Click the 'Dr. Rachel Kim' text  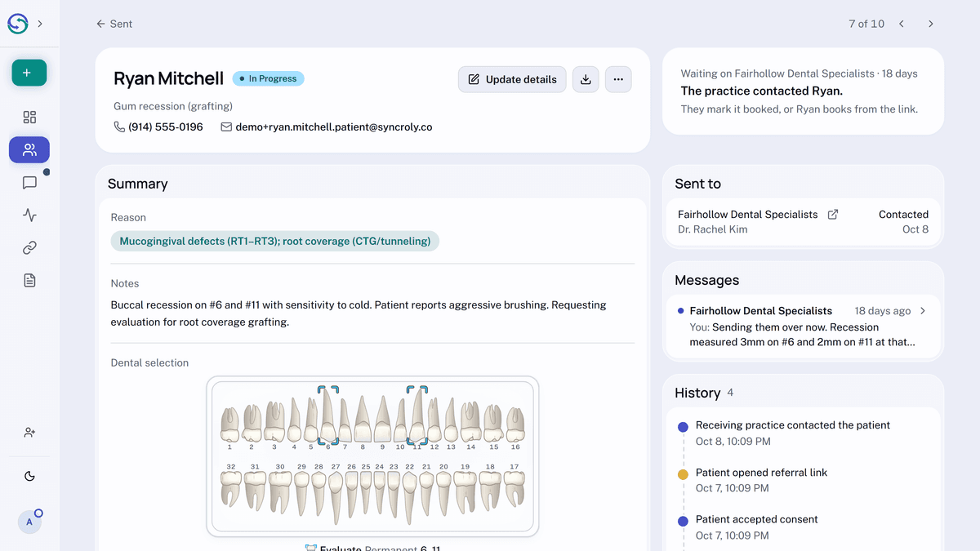click(712, 229)
